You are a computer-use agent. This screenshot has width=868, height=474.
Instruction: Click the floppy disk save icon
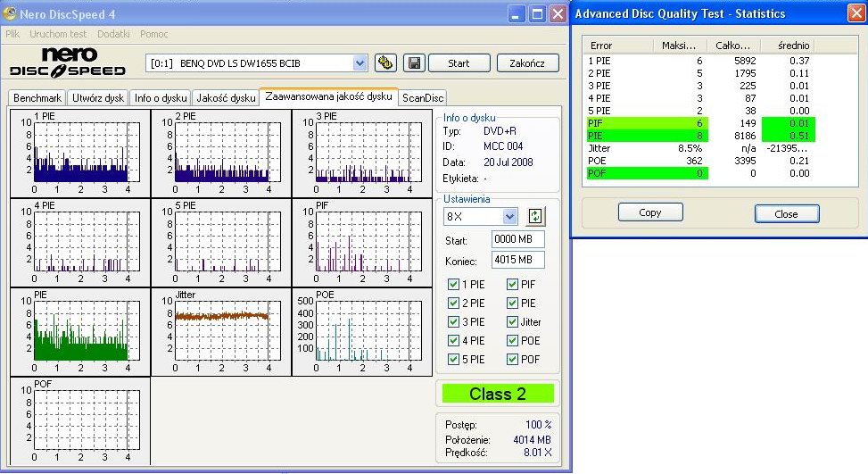(x=414, y=63)
